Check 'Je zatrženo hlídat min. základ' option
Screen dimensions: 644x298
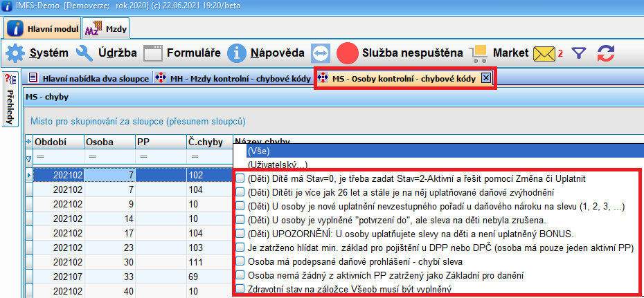tap(240, 248)
